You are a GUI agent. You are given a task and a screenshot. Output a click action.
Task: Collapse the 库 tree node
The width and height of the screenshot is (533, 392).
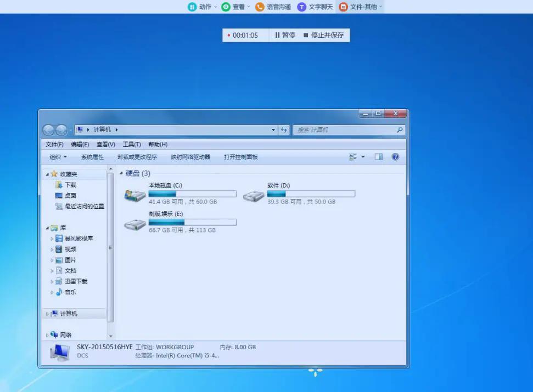pos(47,228)
